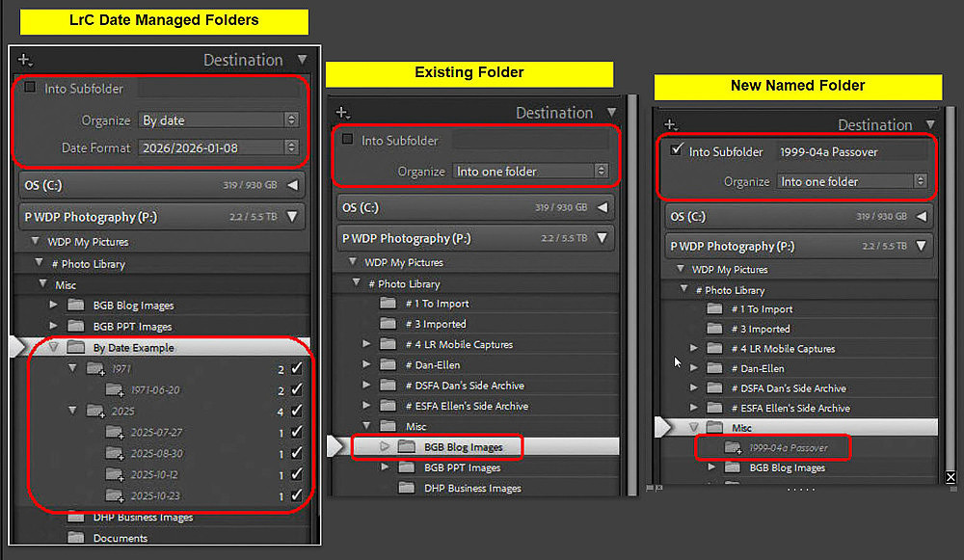Click BGB Blog Images folder icon, Existing Folder panel

[x=407, y=447]
